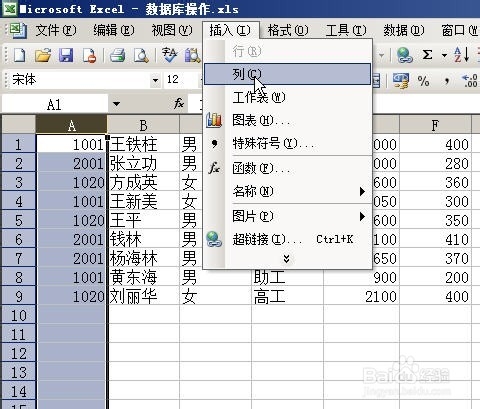Image resolution: width=480 pixels, height=409 pixels.
Task: Click cell containing 王铁柱
Action: pyautogui.click(x=143, y=144)
